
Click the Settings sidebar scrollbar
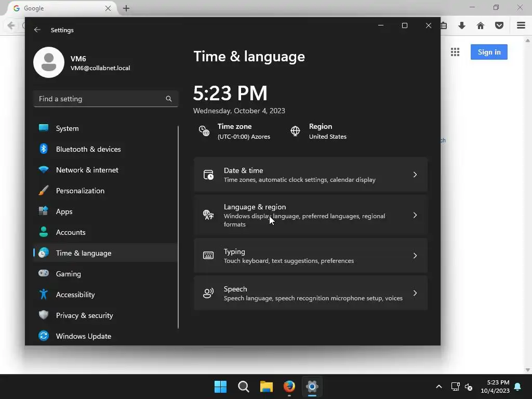pyautogui.click(x=178, y=227)
